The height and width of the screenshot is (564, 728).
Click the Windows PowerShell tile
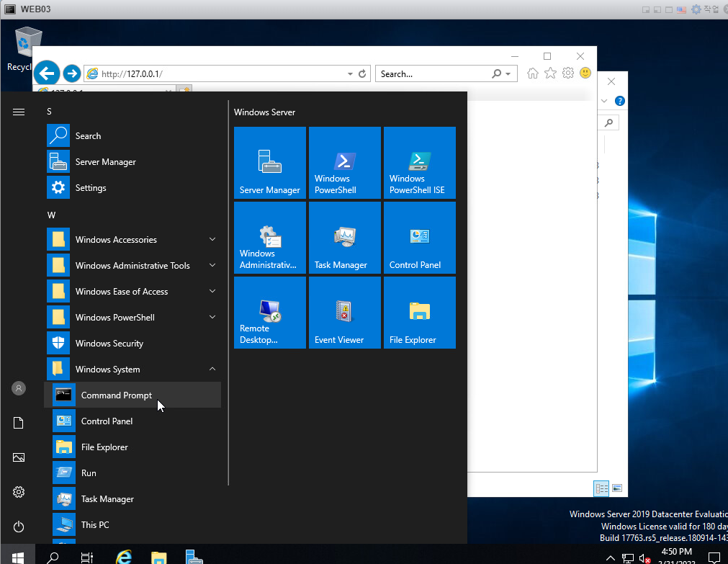click(344, 163)
